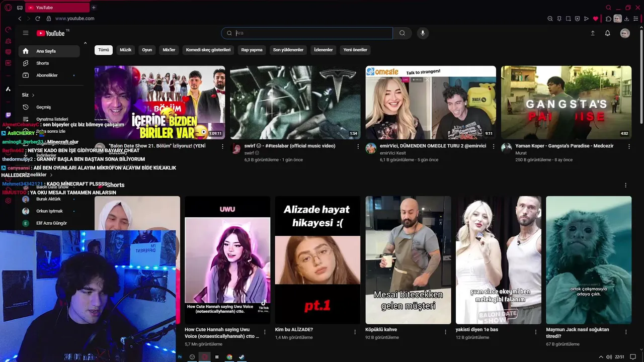
Task: Go to Ana Sayfa in sidebar
Action: [x=49, y=51]
